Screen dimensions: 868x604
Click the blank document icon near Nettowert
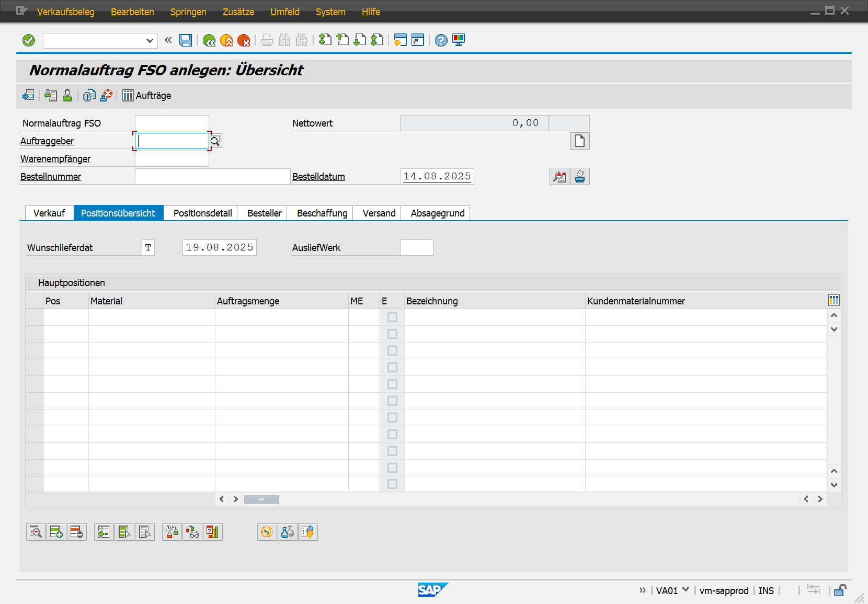579,141
